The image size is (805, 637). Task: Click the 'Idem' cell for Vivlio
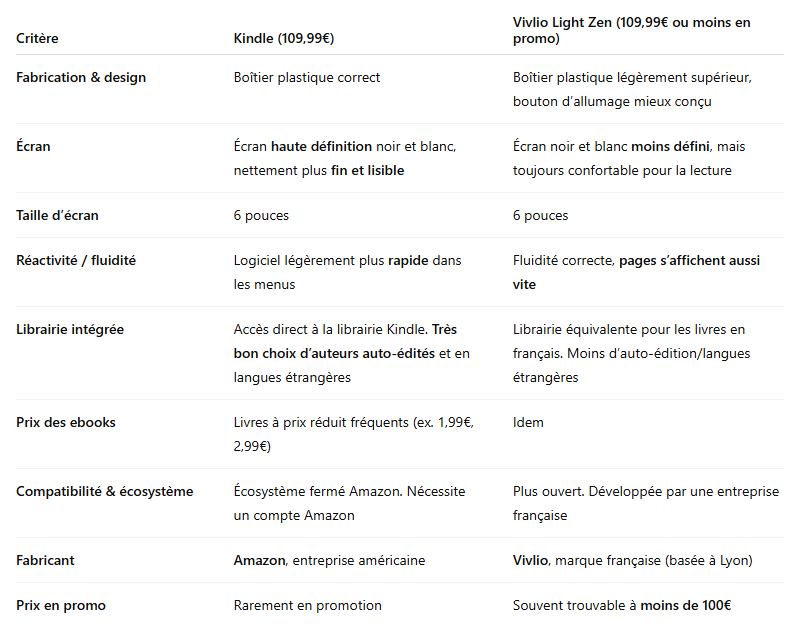528,422
